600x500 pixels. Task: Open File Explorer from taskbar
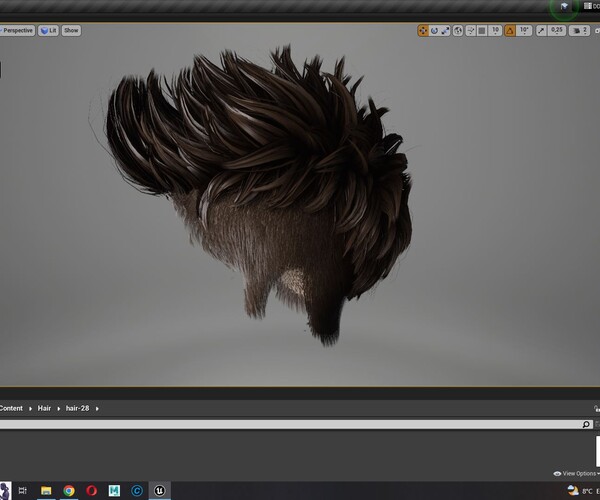(x=46, y=490)
